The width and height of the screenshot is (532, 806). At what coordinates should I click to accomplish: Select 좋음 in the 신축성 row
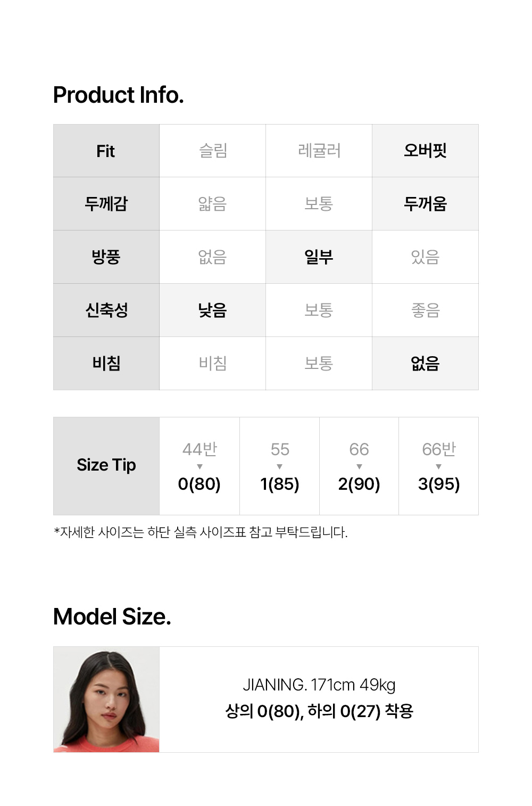coord(425,310)
